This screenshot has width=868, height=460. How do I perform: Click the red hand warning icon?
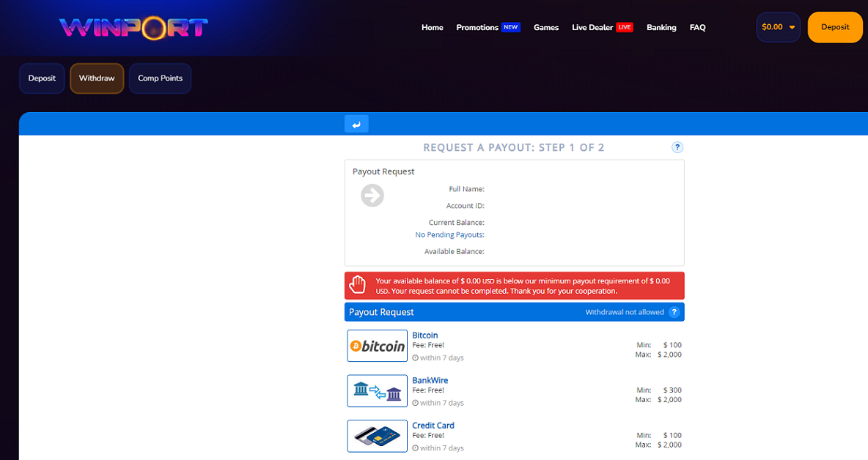click(x=358, y=284)
